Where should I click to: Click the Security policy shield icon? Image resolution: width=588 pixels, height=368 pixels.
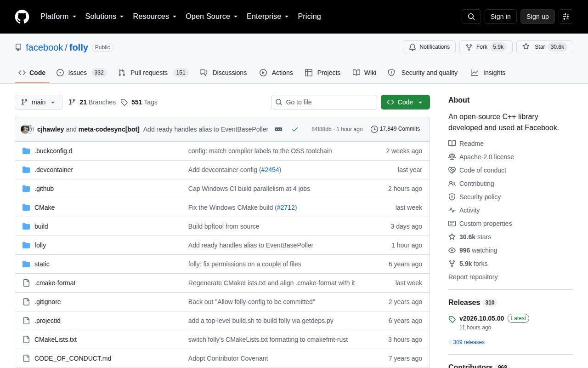click(x=452, y=197)
